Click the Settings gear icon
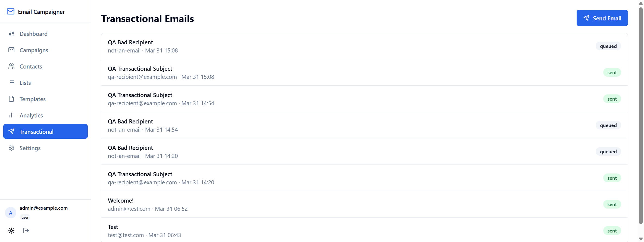This screenshot has height=242, width=644. [x=11, y=148]
